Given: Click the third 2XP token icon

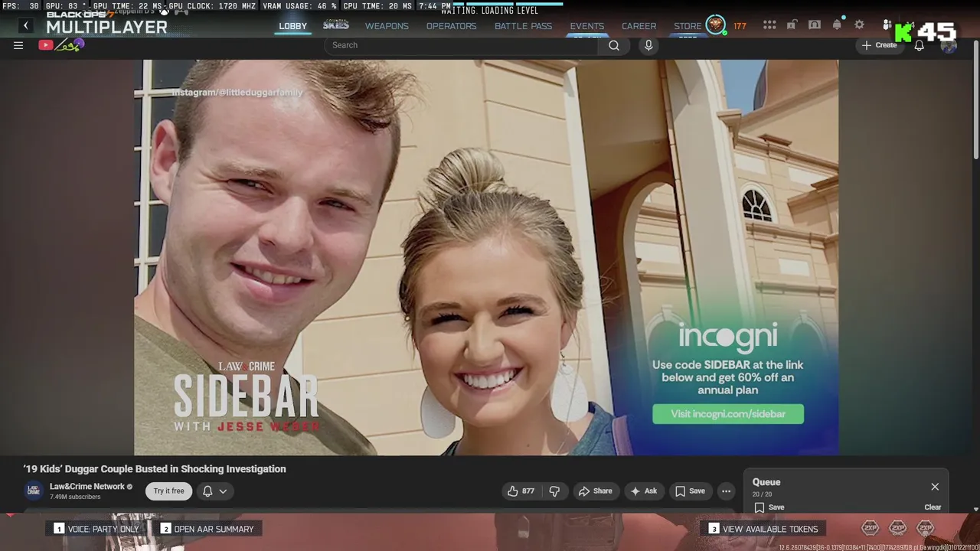Looking at the screenshot, I should pos(926,528).
